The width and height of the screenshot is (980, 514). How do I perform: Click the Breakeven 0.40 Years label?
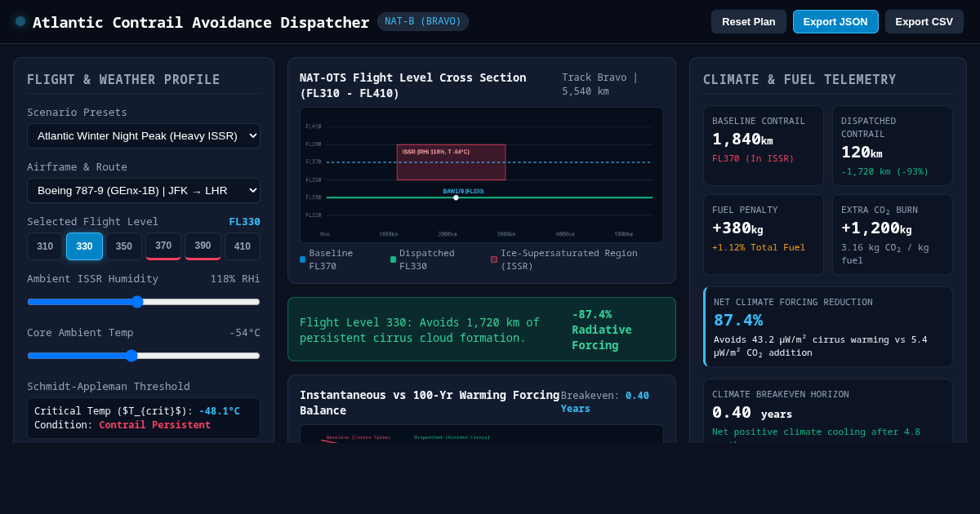[605, 402]
